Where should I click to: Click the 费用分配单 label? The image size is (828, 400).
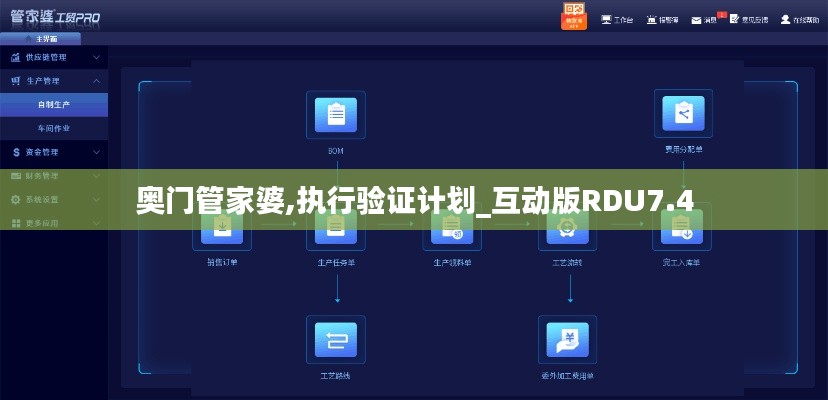[x=683, y=150]
